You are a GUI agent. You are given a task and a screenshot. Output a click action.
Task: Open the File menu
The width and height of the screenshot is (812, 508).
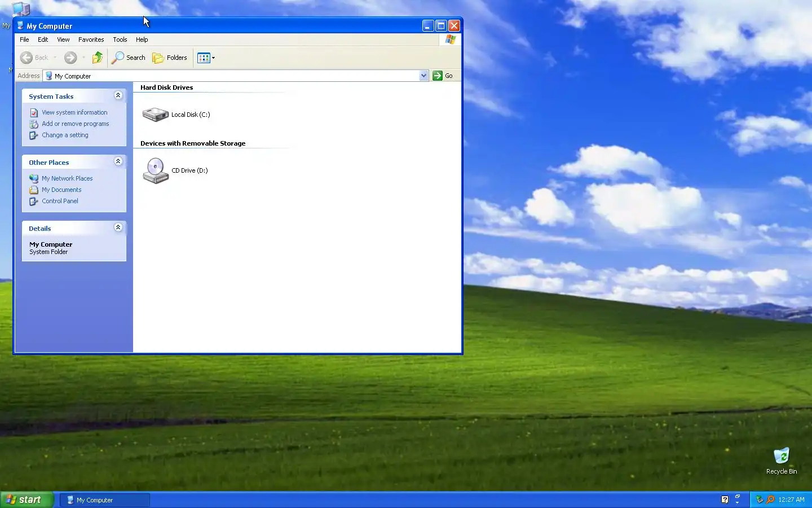pyautogui.click(x=24, y=40)
